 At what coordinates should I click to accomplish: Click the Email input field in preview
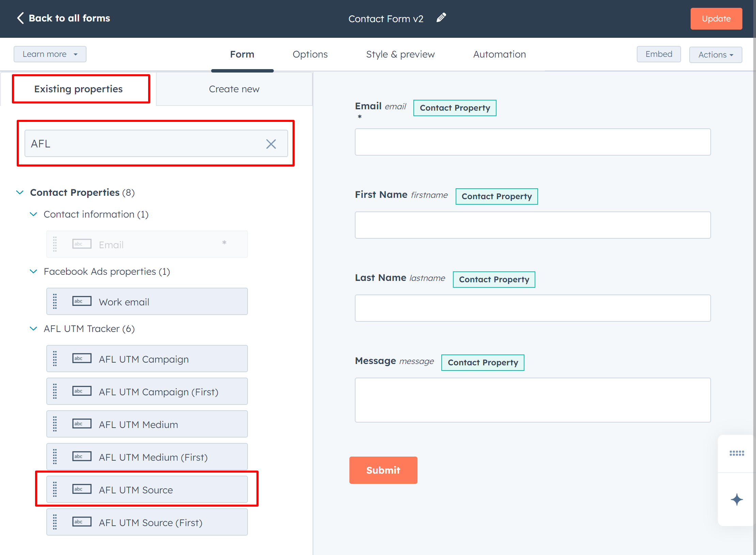point(533,142)
